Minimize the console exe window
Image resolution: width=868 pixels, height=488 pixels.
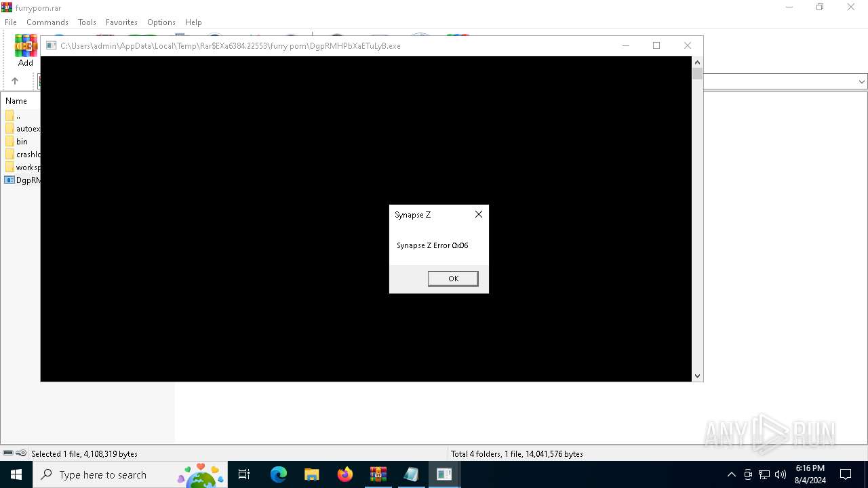tap(625, 45)
